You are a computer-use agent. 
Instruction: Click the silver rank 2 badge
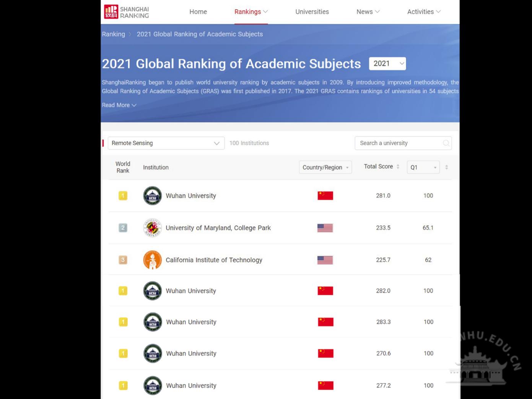click(x=123, y=228)
